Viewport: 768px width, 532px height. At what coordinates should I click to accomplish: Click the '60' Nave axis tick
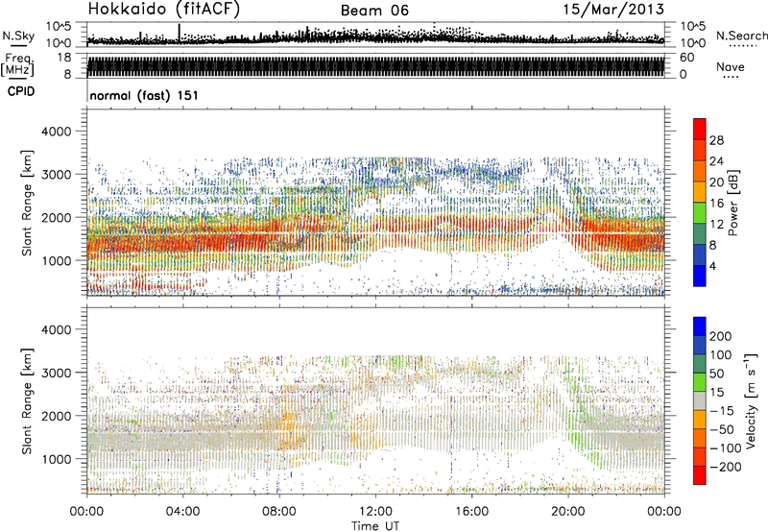point(686,58)
